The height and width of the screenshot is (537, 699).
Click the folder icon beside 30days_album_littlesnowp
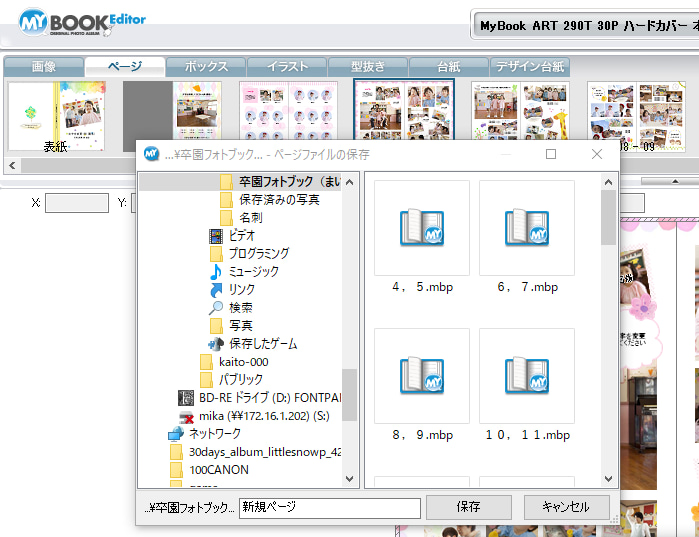coord(176,452)
